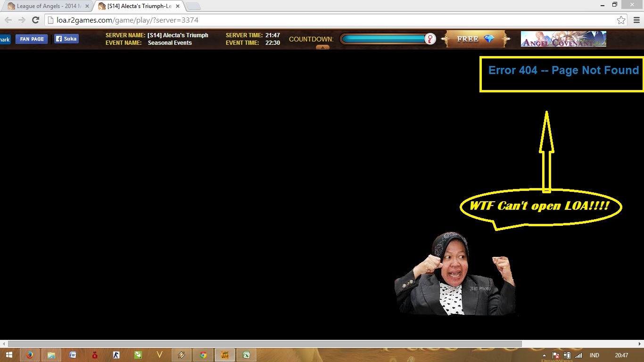Viewport: 644px width, 362px height.
Task: Open the Angel Covenant banner
Action: point(563,39)
